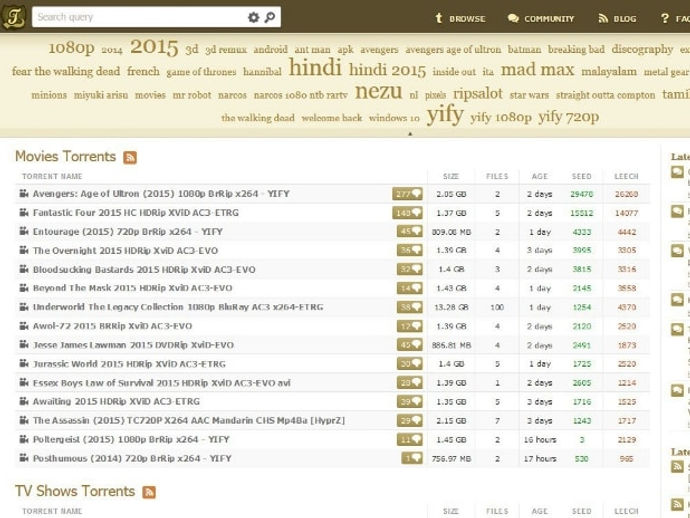Image resolution: width=690 pixels, height=518 pixels.
Task: Select the 'discography' tag
Action: (x=642, y=49)
